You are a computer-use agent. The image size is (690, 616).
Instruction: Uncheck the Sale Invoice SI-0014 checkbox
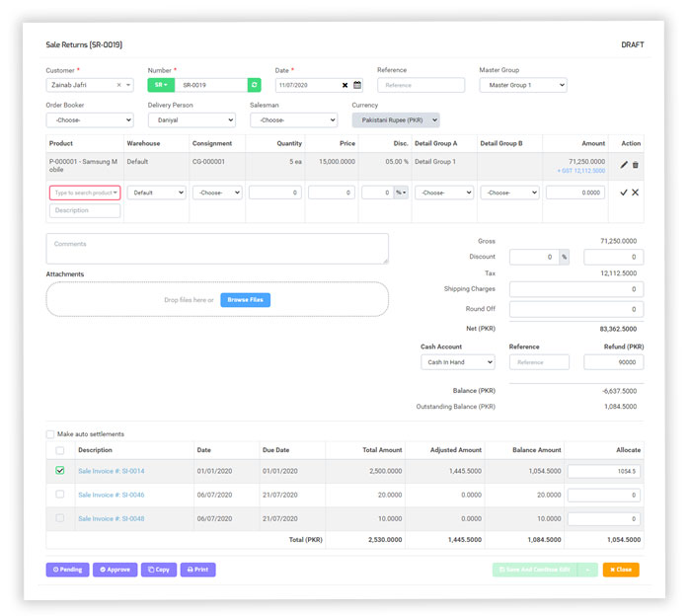pyautogui.click(x=60, y=471)
